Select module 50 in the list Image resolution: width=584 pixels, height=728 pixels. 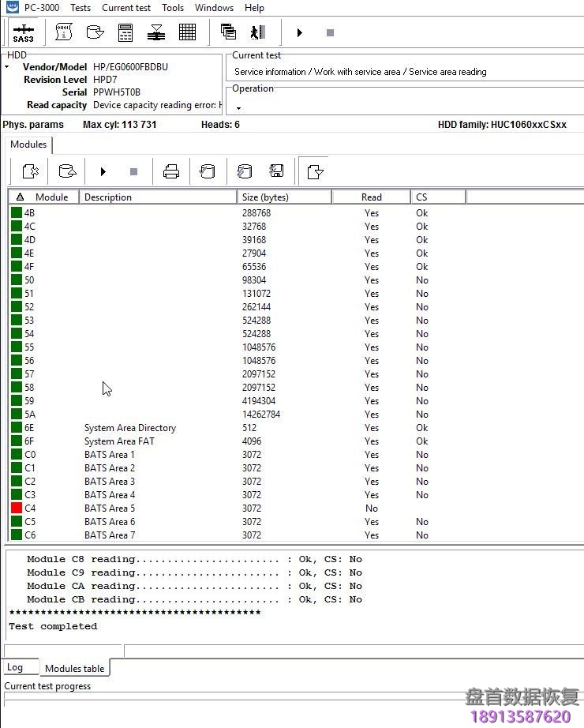(237, 280)
